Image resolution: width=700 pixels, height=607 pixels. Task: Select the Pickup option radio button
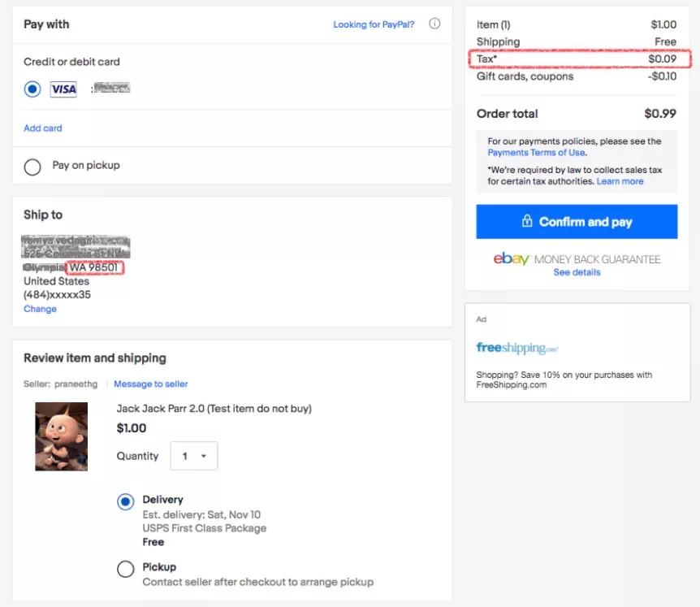[125, 569]
